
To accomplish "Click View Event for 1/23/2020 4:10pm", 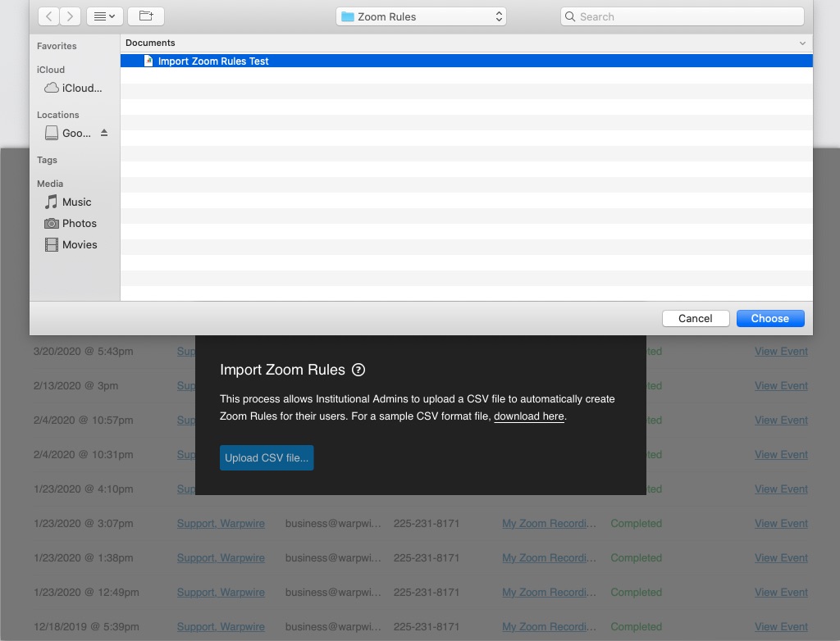I will 781,489.
